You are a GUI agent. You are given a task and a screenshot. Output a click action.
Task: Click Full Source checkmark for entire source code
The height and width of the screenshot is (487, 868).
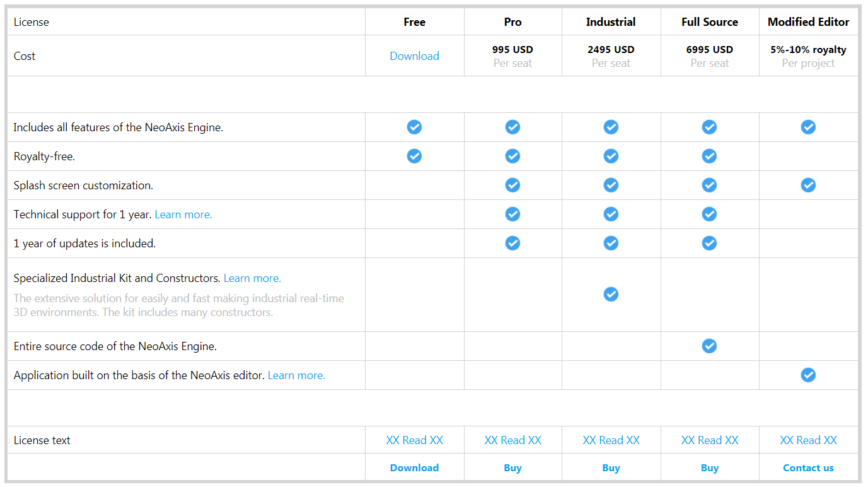(709, 346)
